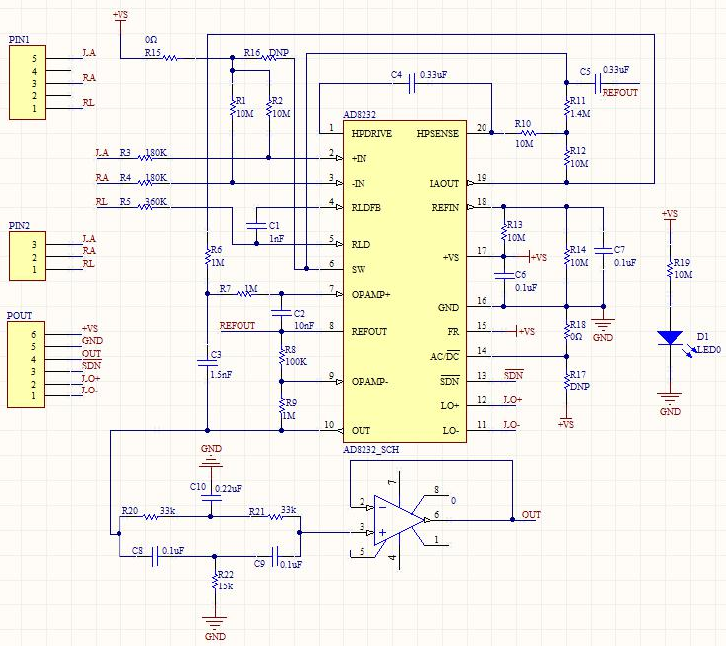The height and width of the screenshot is (646, 726).
Task: Click the FR pin label
Action: coord(453,332)
